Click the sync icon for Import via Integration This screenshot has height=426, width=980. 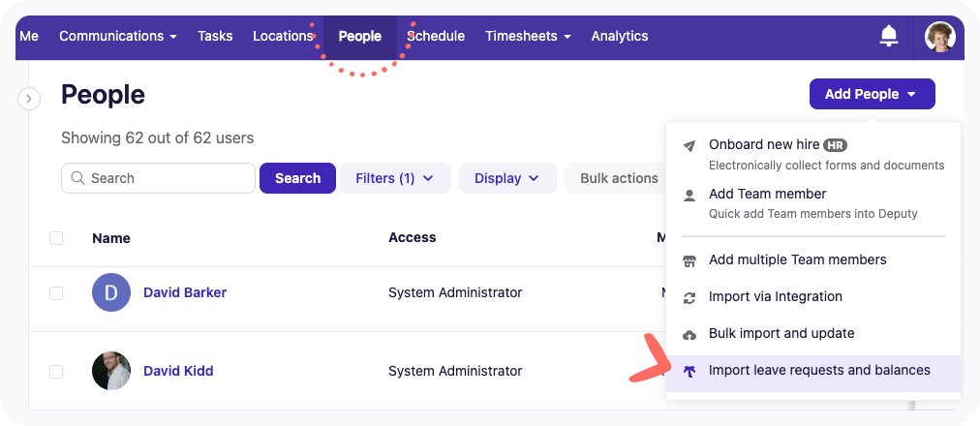[689, 297]
